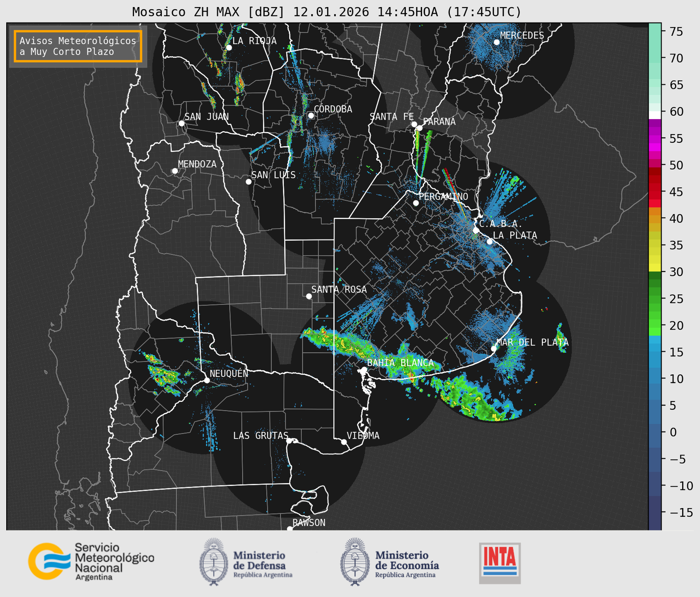Viewport: 700px width, 597px height.
Task: Click the 'SAN JUAN' map label
Action: [207, 117]
